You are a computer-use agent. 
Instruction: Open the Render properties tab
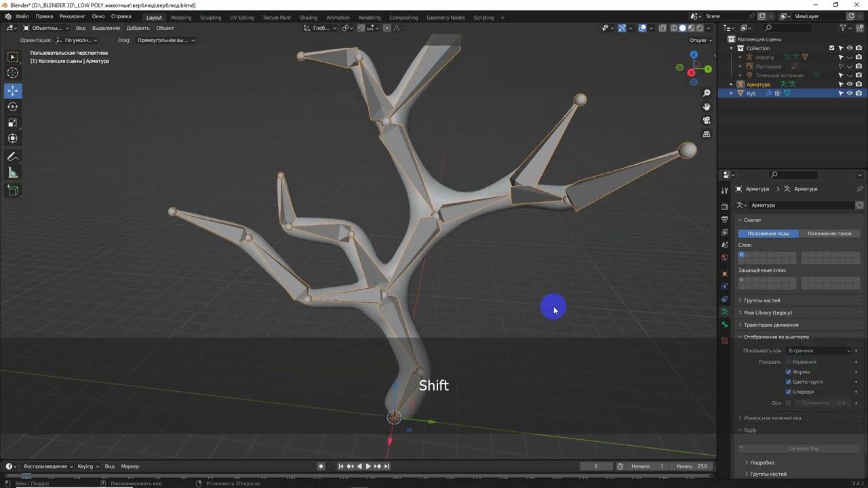pos(725,206)
